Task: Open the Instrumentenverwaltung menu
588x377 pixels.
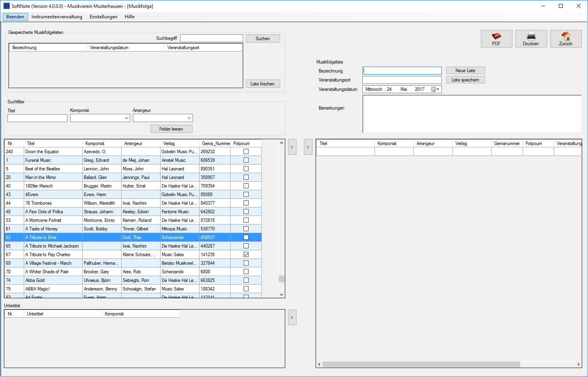Action: 57,17
